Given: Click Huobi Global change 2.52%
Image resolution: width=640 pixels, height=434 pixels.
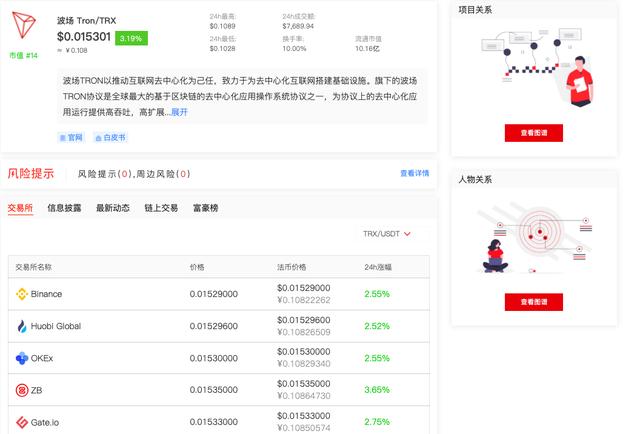Looking at the screenshot, I should 377,326.
